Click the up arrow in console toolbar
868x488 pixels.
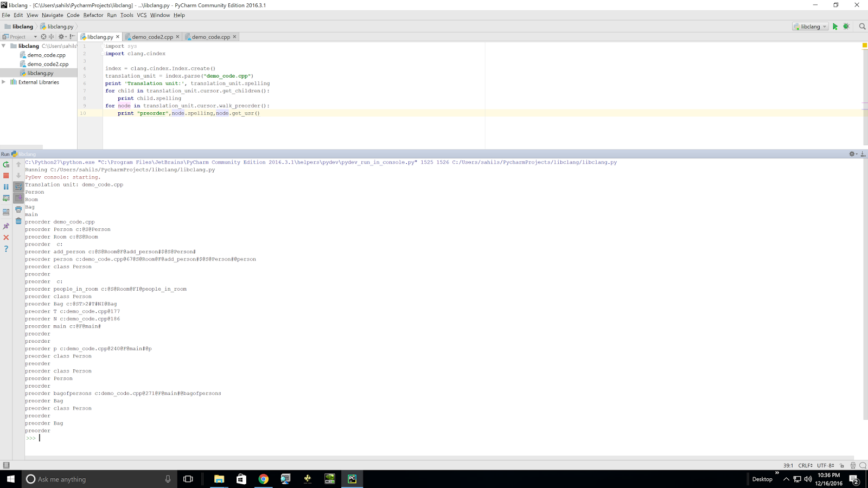click(x=18, y=164)
